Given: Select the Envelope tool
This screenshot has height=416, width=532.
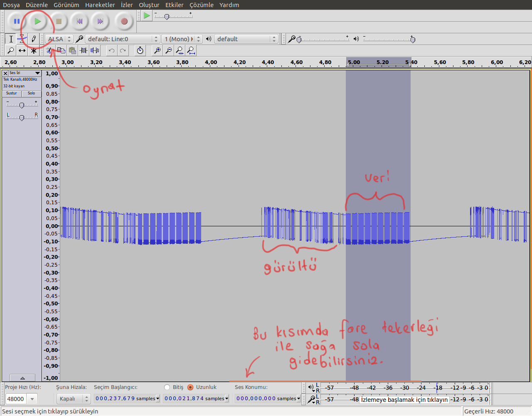Looking at the screenshot, I should [22, 39].
